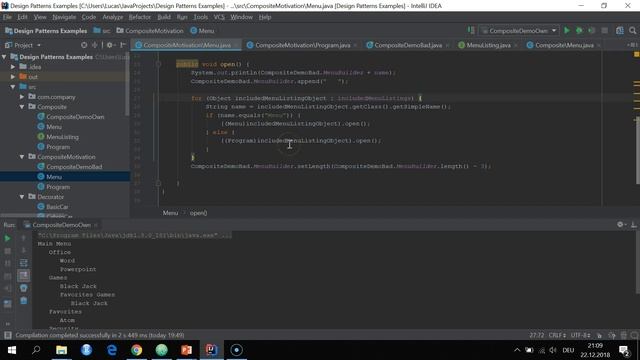Open Run panel settings gear
Image resolution: width=640 pixels, height=360 pixels.
pos(620,224)
